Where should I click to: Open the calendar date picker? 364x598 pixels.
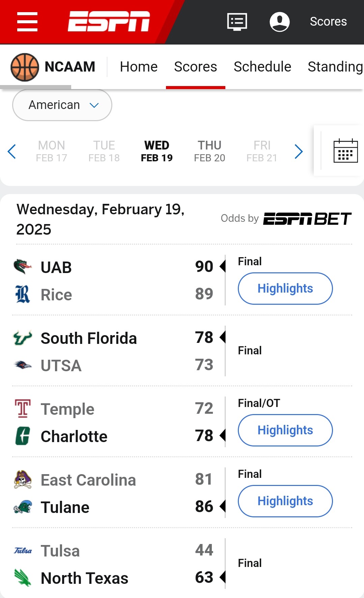coord(345,151)
